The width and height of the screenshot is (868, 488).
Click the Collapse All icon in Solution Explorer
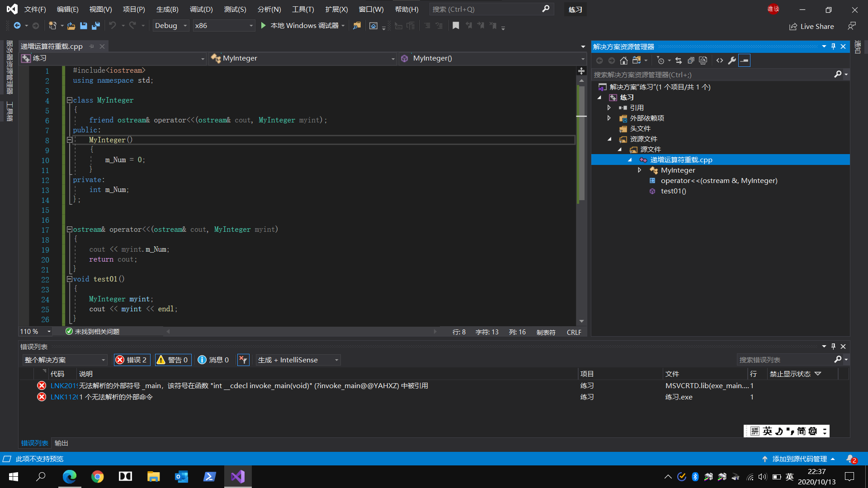691,61
